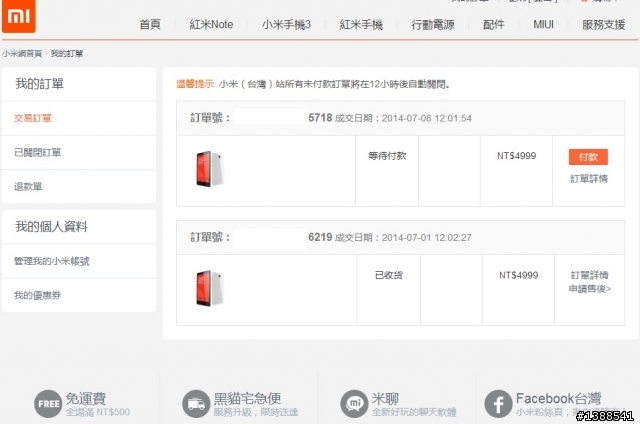Click date 2014-07-08 12:01:54
This screenshot has height=424, width=640.
click(427, 118)
